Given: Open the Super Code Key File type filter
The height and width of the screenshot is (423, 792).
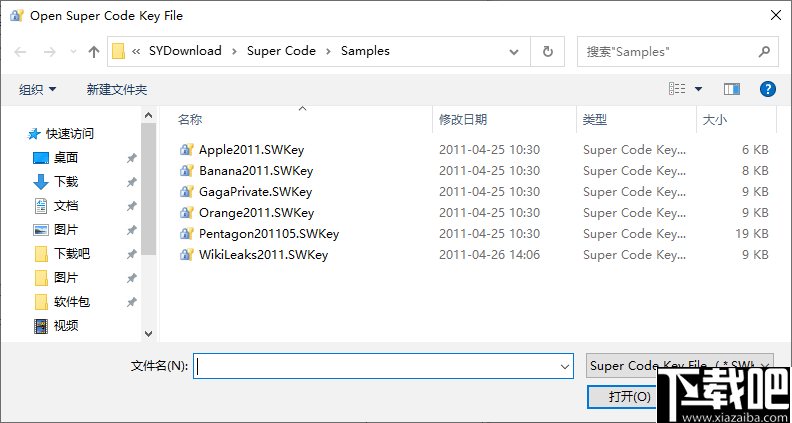Looking at the screenshot, I should [x=679, y=365].
